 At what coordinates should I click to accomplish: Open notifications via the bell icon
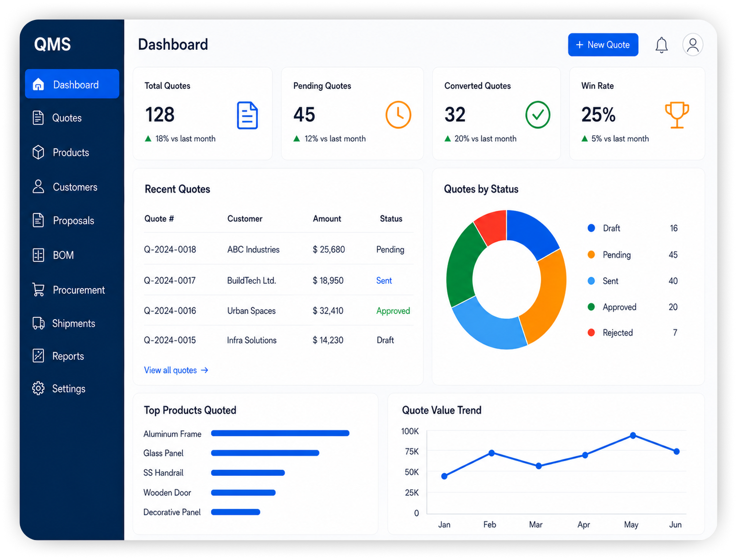click(x=661, y=45)
